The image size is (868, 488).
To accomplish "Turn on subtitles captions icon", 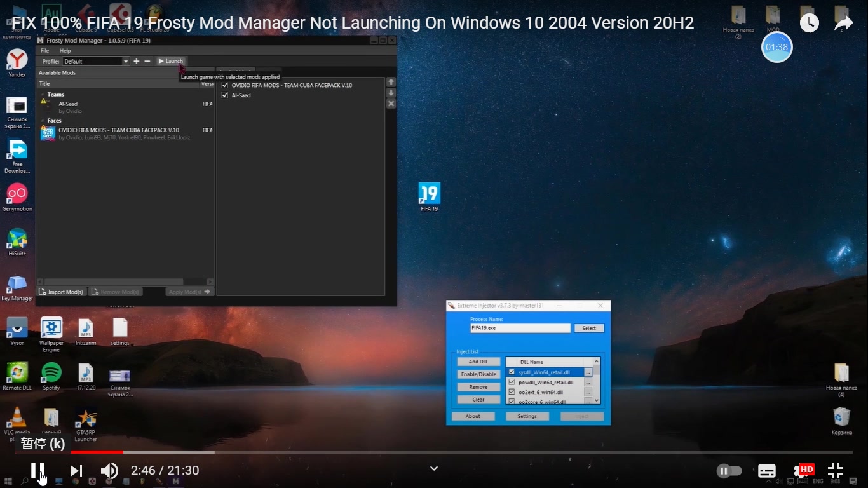I will pyautogui.click(x=767, y=471).
